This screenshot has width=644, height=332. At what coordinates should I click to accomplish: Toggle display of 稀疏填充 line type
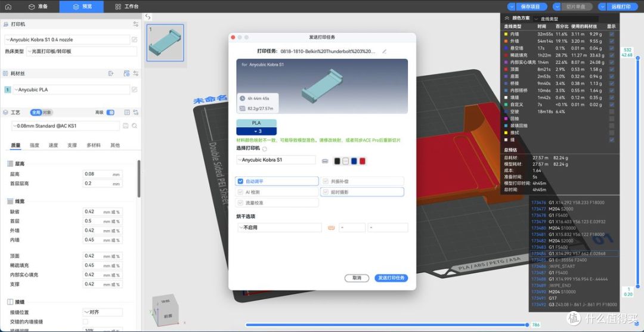point(612,55)
